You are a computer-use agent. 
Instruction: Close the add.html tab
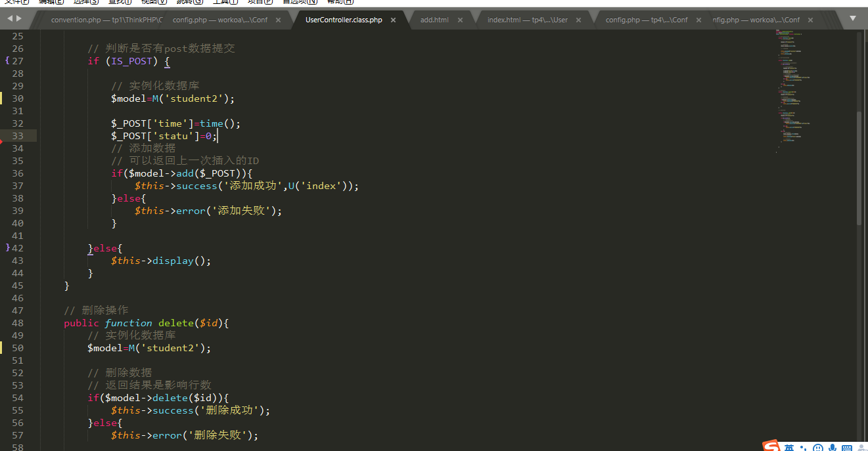460,20
